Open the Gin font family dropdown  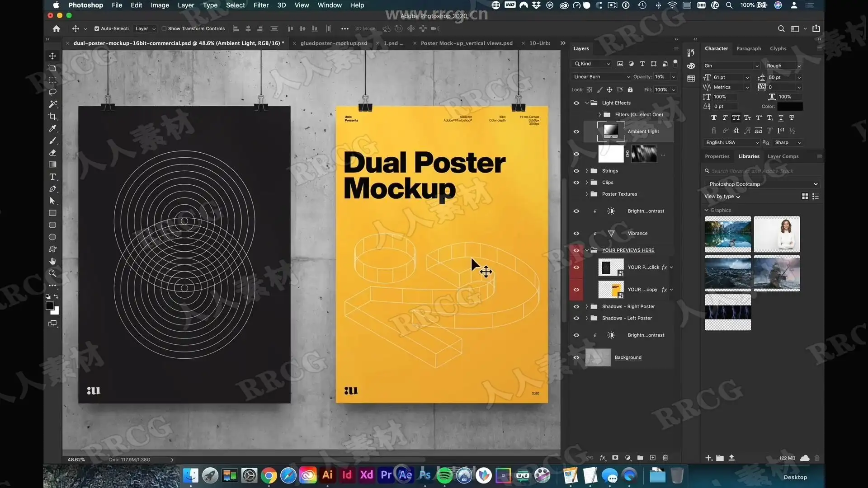click(x=731, y=66)
